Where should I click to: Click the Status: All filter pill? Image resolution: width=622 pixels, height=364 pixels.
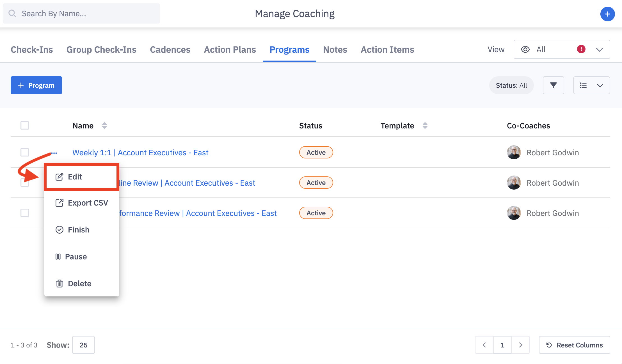coord(511,85)
